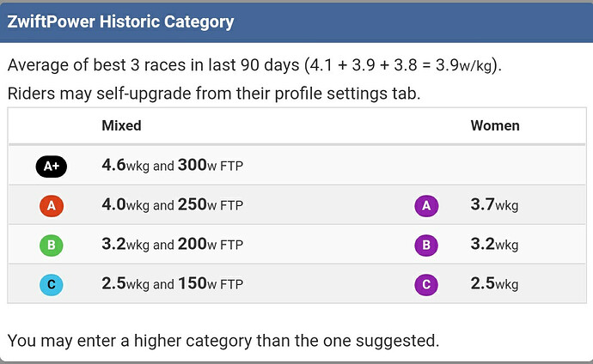Image resolution: width=593 pixels, height=364 pixels.
Task: Select the Women 2.5wkg threshold value
Action: 494,283
